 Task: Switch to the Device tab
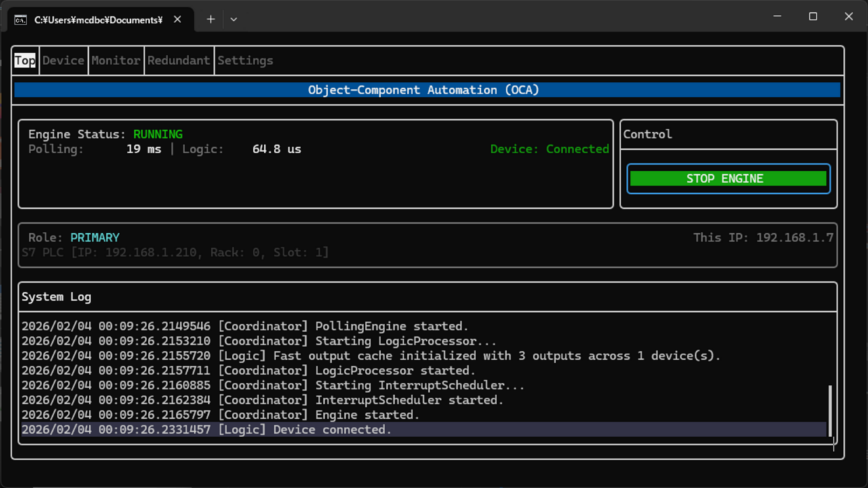point(63,60)
